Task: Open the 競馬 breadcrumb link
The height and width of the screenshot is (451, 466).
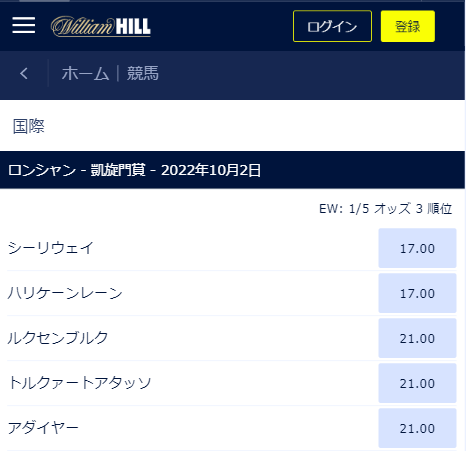Action: click(x=143, y=73)
